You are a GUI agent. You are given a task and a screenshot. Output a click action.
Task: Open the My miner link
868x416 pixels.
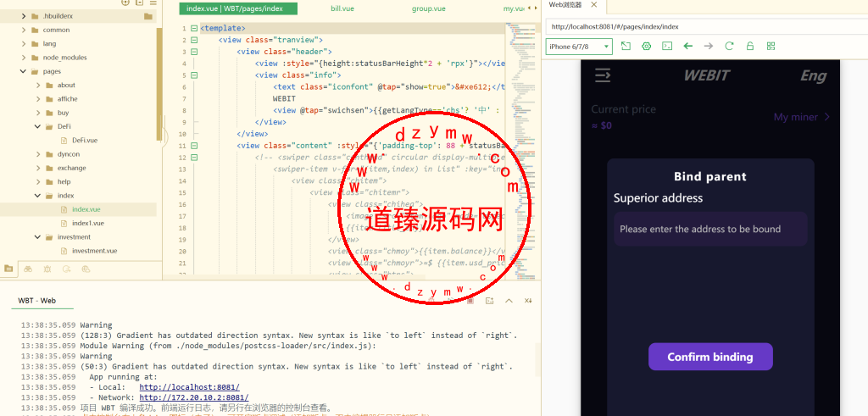[802, 117]
